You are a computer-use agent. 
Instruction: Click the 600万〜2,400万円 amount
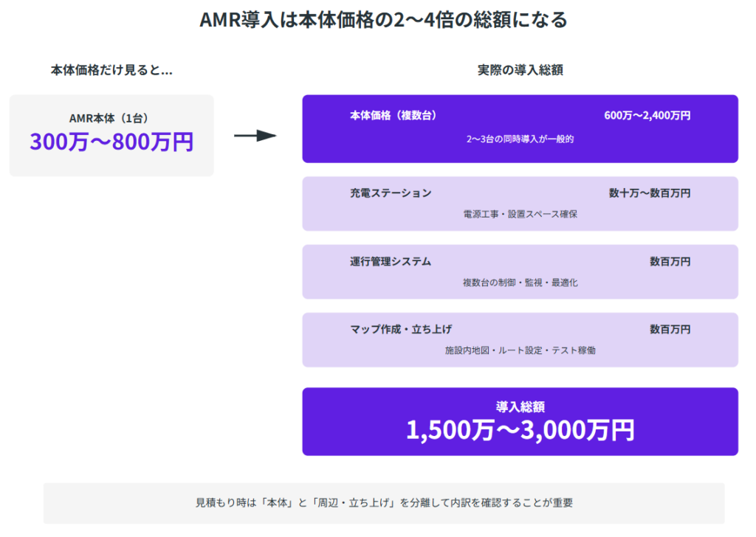coord(647,115)
